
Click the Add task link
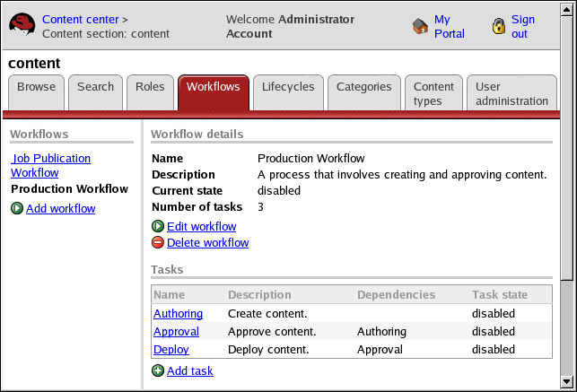(190, 370)
